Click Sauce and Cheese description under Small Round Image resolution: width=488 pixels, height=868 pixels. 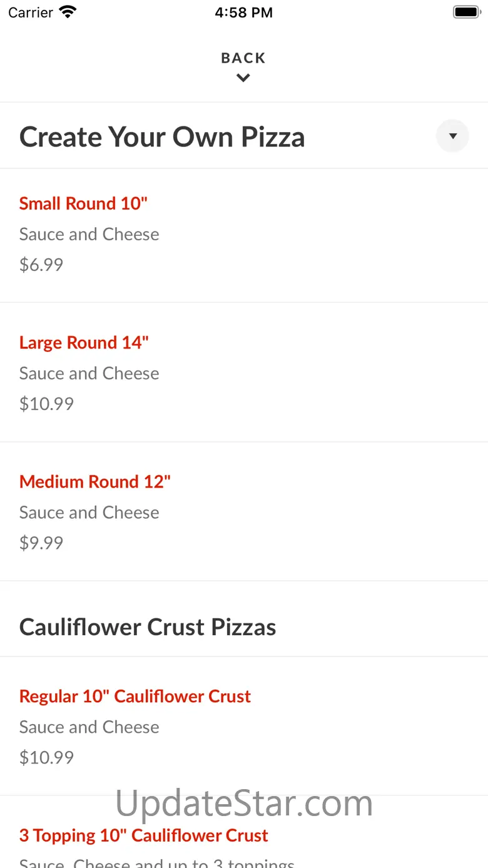point(89,234)
